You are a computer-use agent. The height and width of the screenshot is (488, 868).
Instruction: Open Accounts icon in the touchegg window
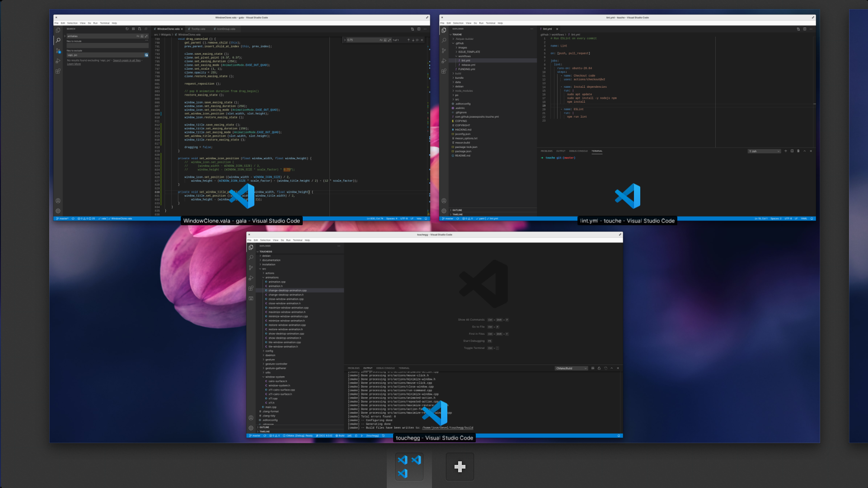click(251, 418)
